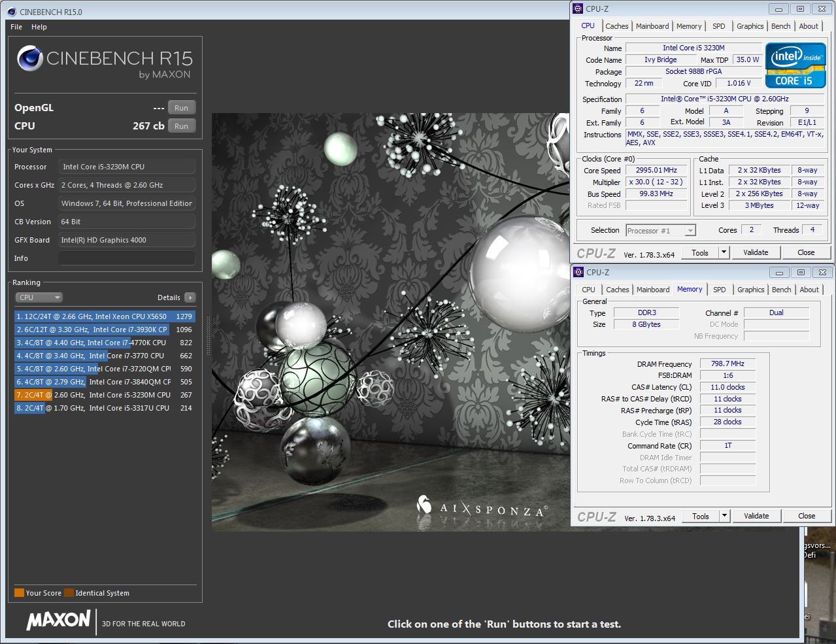Open Caches tab in lower CPU-Z
The height and width of the screenshot is (644, 836).
pyautogui.click(x=617, y=290)
